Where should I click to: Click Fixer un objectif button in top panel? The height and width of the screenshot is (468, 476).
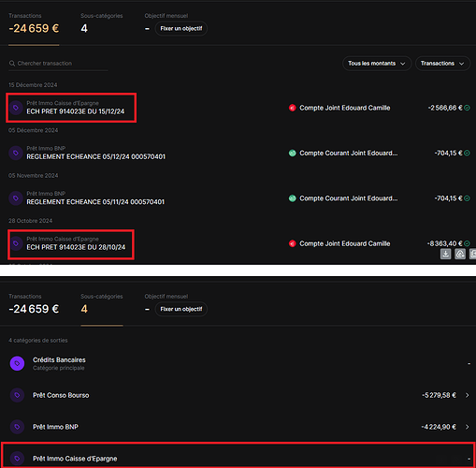(181, 29)
